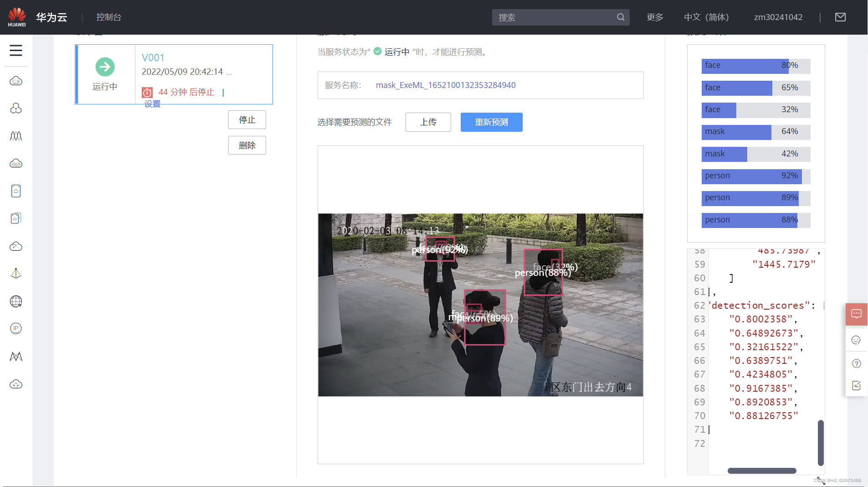The image size is (868, 487).
Task: Open the 更多 menu
Action: click(655, 17)
